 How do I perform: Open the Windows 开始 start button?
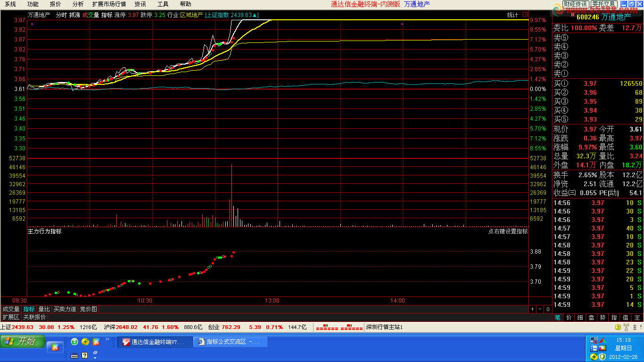click(23, 341)
